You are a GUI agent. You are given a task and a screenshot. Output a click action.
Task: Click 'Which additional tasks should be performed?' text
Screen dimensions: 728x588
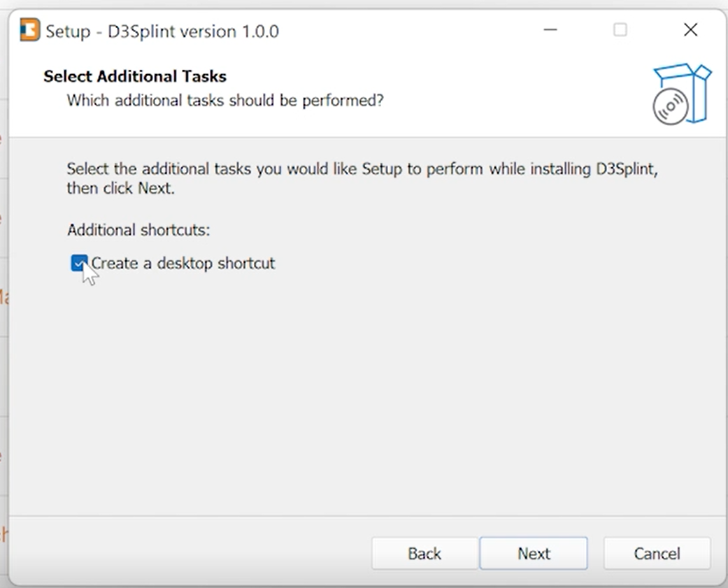point(225,100)
